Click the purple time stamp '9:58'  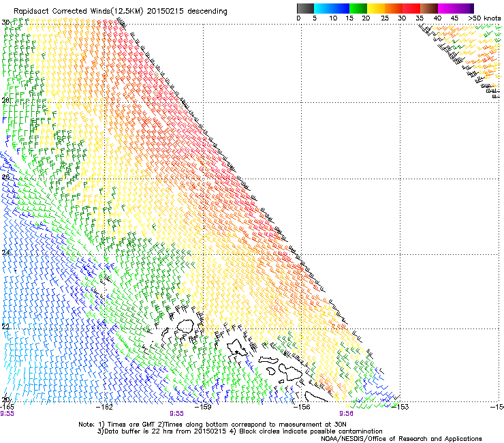[x=346, y=414]
